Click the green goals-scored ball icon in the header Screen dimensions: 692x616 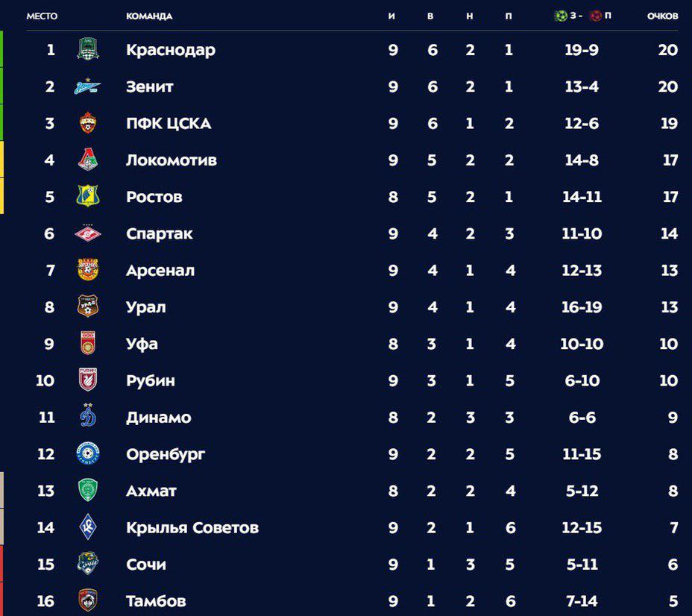point(561,16)
